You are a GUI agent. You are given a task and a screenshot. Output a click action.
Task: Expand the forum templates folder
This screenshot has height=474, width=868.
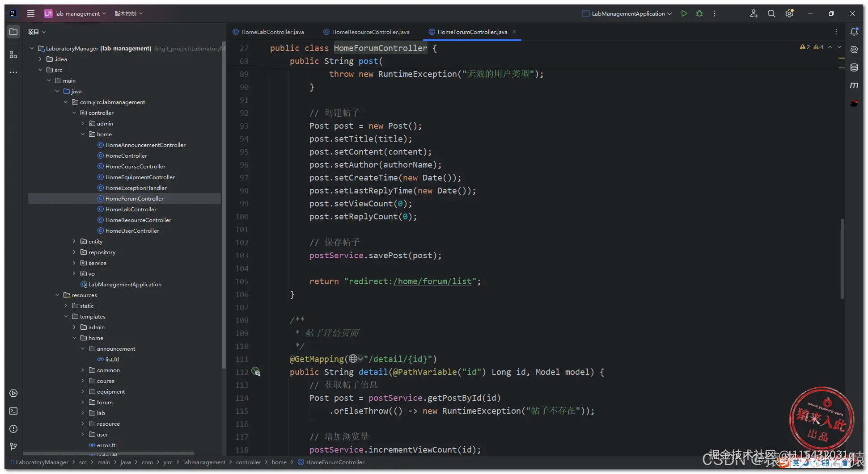click(x=83, y=402)
